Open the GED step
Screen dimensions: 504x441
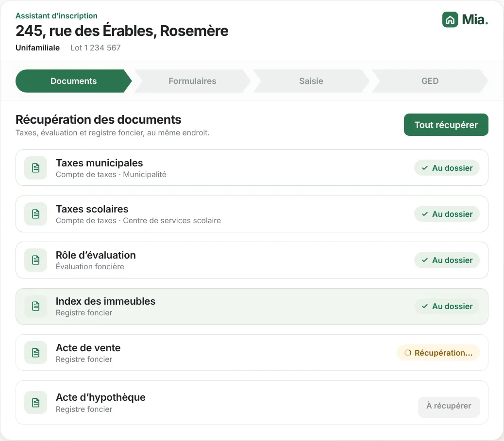[x=430, y=81]
